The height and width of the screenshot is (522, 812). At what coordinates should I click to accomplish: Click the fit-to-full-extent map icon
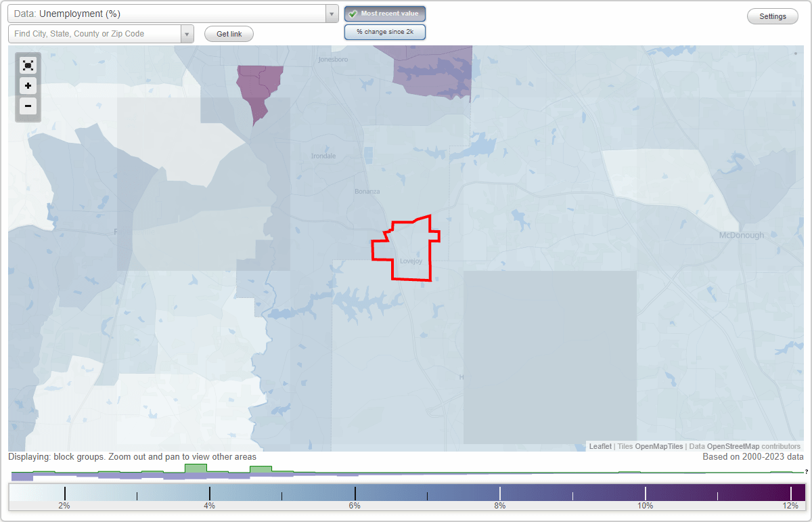coord(28,65)
